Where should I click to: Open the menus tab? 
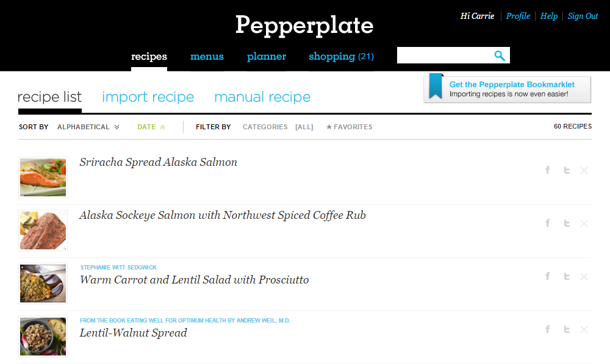[207, 57]
